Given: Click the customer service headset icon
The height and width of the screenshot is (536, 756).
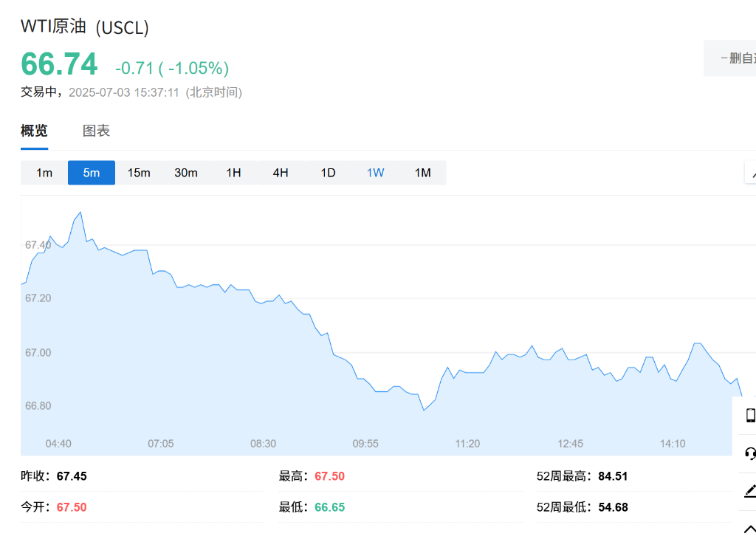Looking at the screenshot, I should click(x=750, y=453).
